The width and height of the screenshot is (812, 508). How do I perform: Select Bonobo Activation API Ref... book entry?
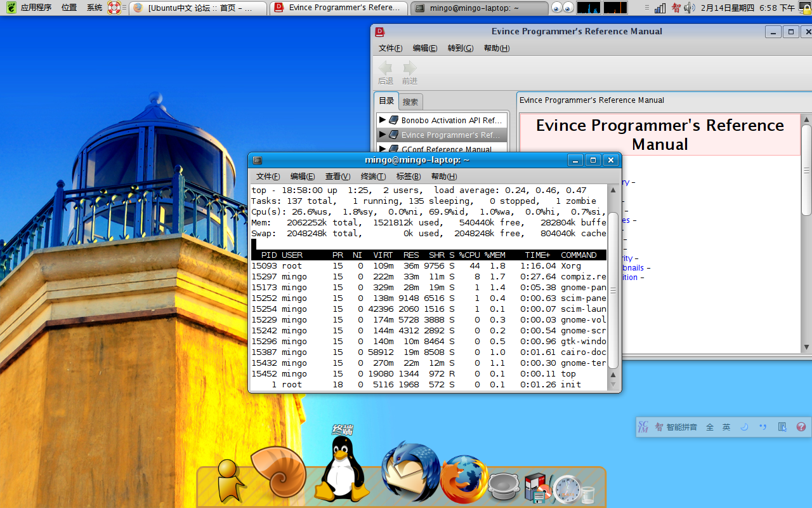point(451,120)
